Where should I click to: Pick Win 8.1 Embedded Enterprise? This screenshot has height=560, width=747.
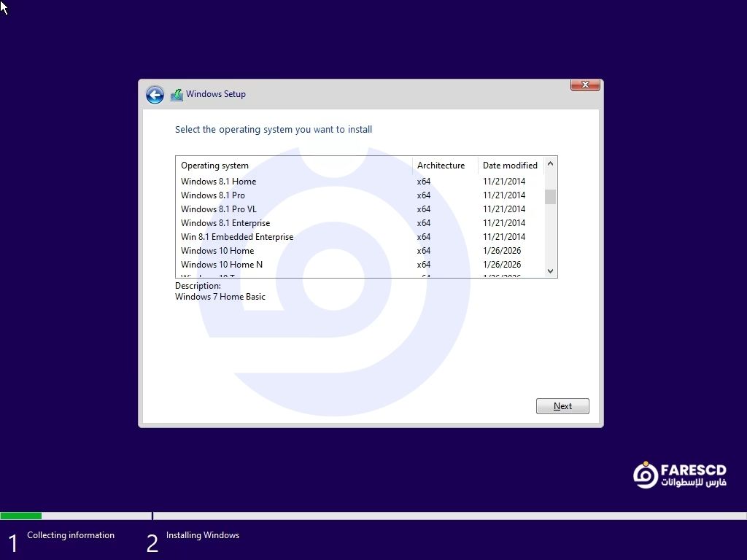pyautogui.click(x=237, y=237)
